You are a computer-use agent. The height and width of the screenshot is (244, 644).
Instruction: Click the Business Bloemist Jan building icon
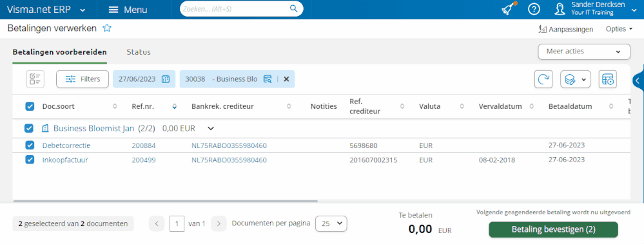[45, 128]
